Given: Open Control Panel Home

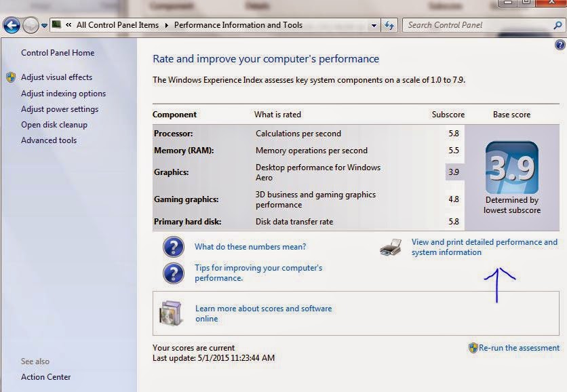Looking at the screenshot, I should (x=58, y=53).
